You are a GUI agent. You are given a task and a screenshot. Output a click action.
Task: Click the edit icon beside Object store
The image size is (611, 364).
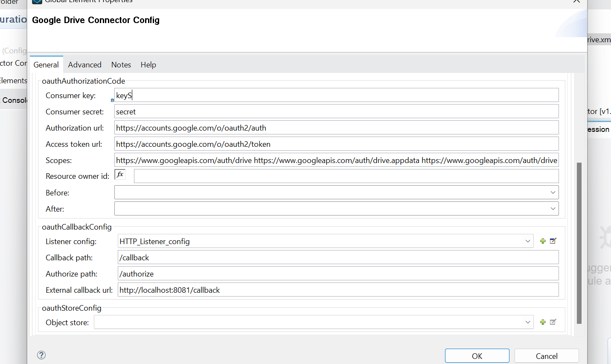click(x=553, y=322)
